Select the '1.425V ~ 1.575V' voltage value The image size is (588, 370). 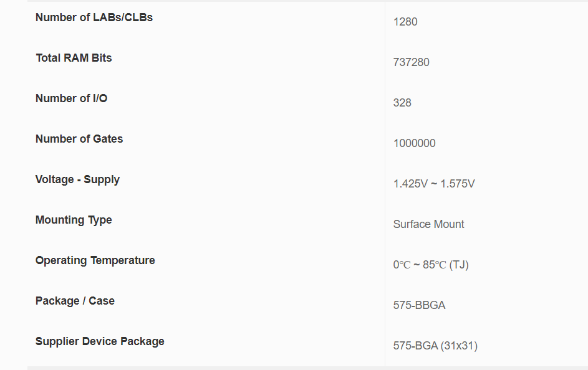(x=433, y=184)
